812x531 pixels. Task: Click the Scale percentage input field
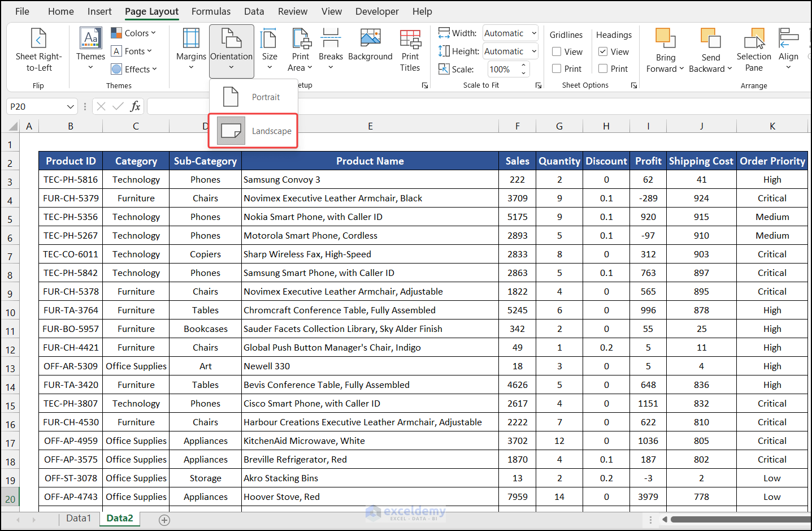502,70
